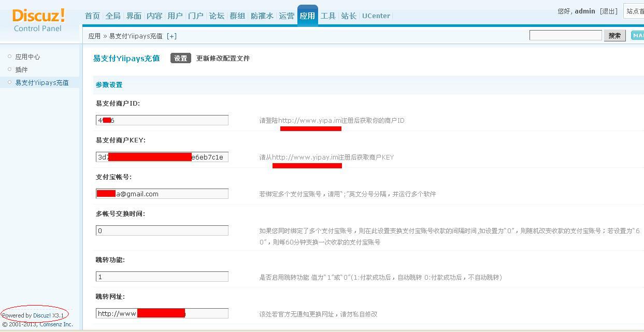Click the www.yipay.im hint text for 商户KEY

click(x=305, y=157)
